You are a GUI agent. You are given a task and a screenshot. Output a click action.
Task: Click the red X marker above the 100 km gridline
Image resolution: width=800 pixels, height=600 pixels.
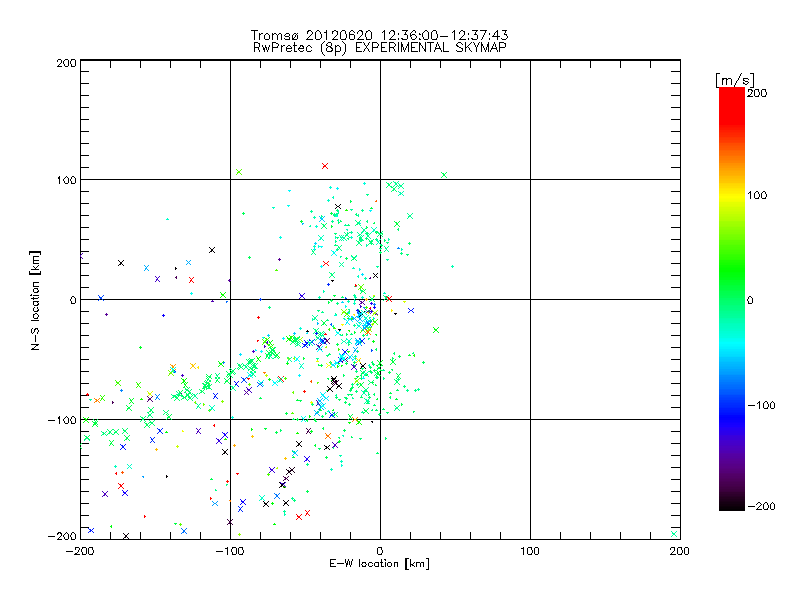325,166
